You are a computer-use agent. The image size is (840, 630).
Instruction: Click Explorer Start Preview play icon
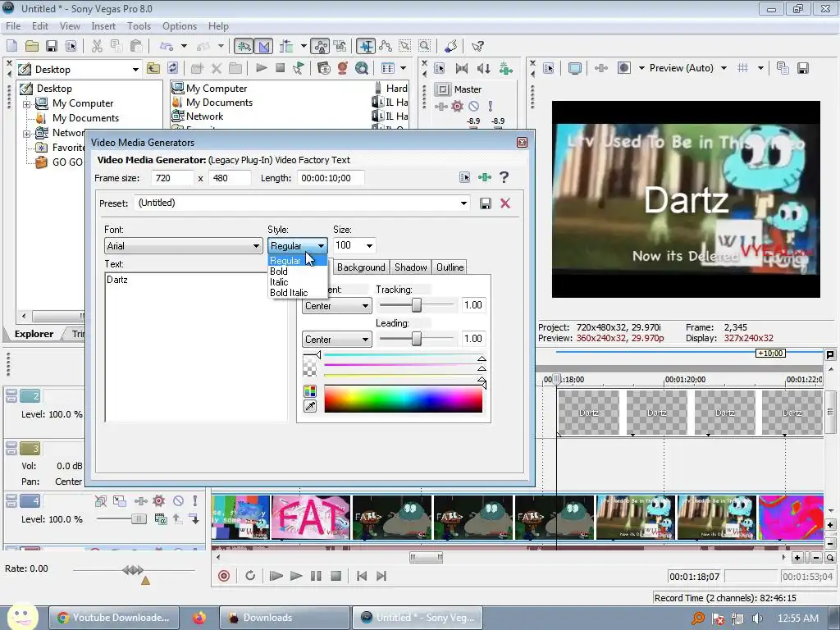[x=262, y=68]
